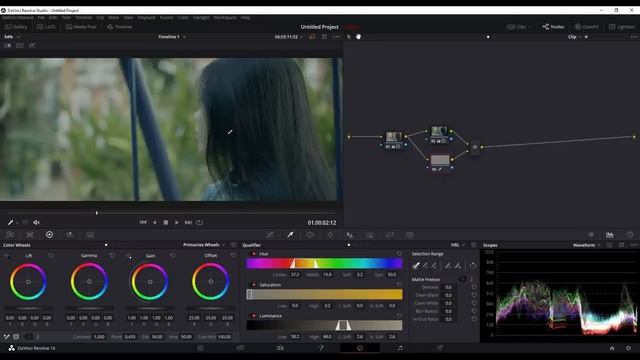Screen dimensions: 640x360
Task: Select the hand pan tool in node editor
Action: (x=358, y=37)
